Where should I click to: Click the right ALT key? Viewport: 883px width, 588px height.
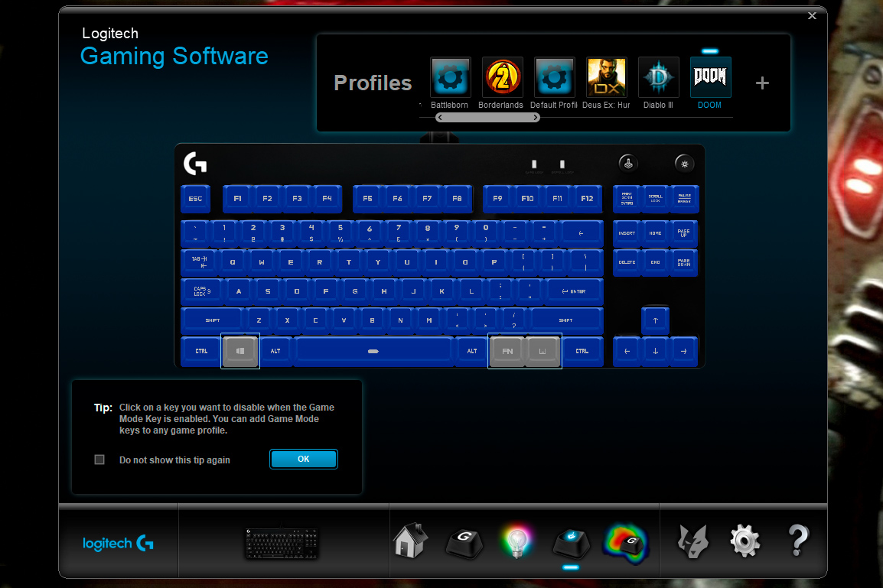point(472,351)
